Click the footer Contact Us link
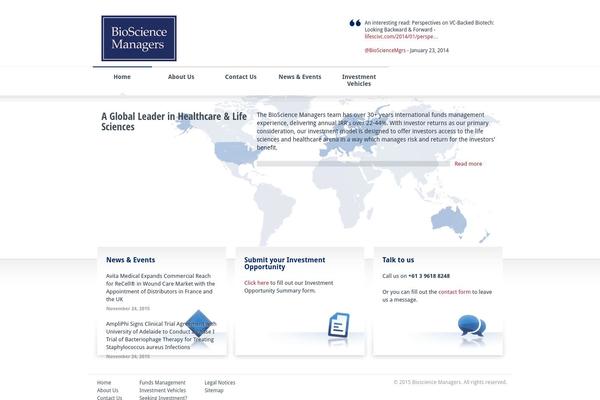Image resolution: width=600 pixels, height=400 pixels. [x=109, y=398]
